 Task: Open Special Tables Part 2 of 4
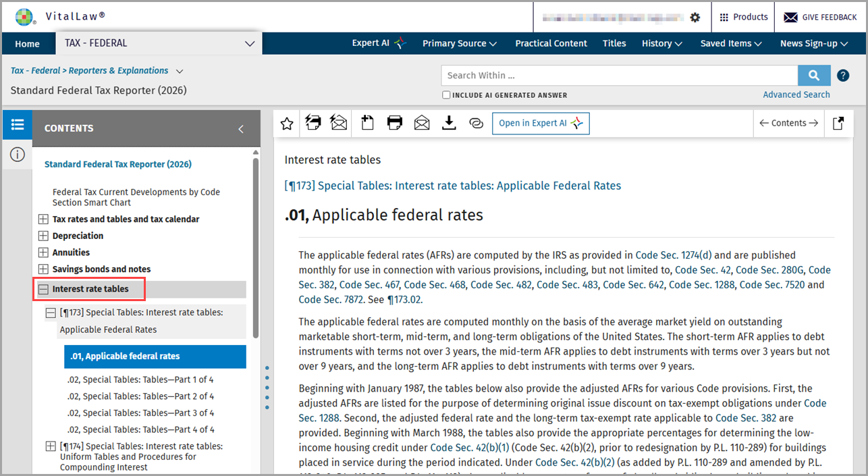(x=140, y=396)
